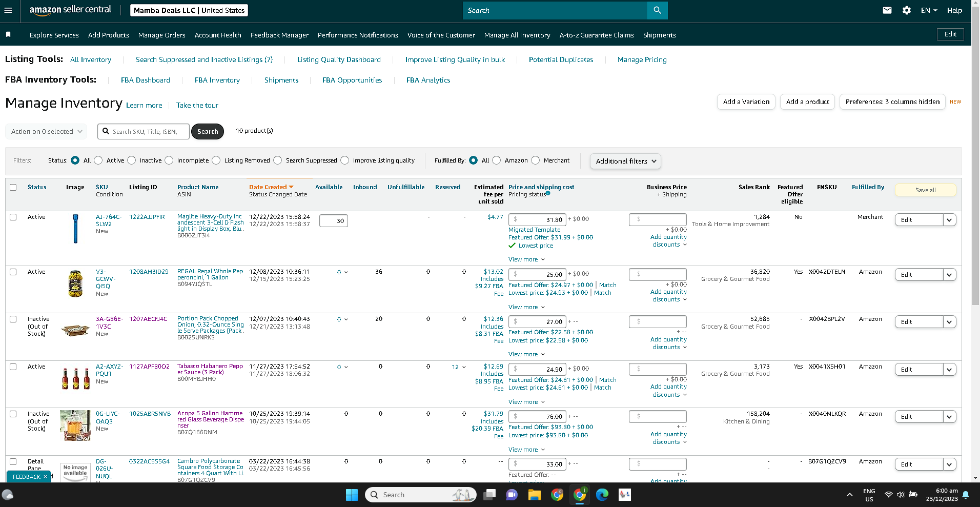Expand View more for Maglite row
The height and width of the screenshot is (507, 980).
(x=526, y=259)
